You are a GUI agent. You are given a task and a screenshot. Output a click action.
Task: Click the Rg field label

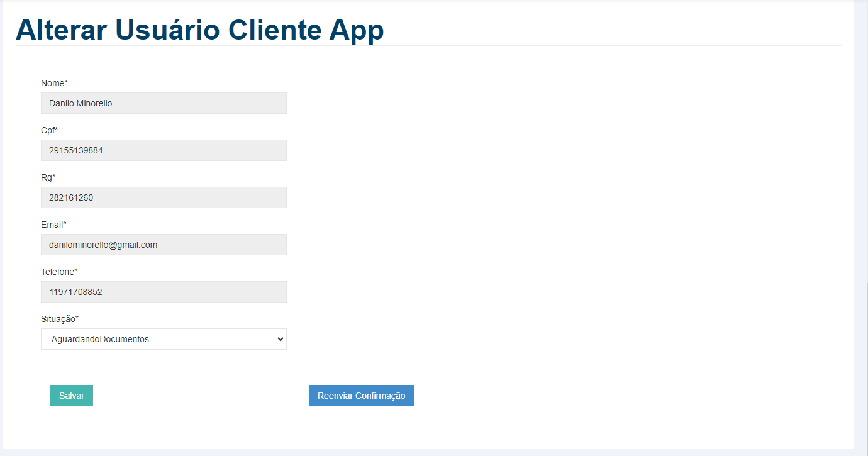[x=48, y=177]
